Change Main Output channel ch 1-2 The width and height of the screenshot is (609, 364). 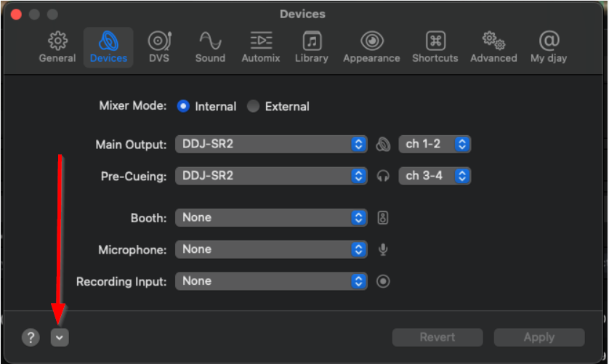(434, 144)
